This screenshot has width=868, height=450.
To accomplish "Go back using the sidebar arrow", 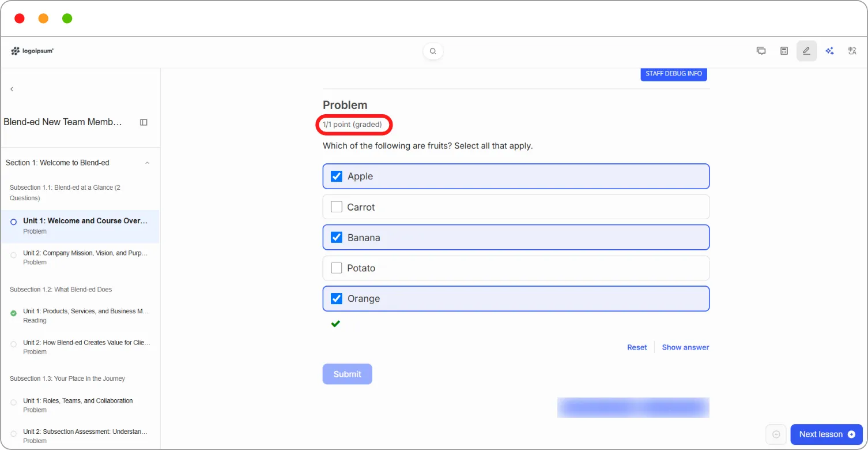I will (x=12, y=89).
